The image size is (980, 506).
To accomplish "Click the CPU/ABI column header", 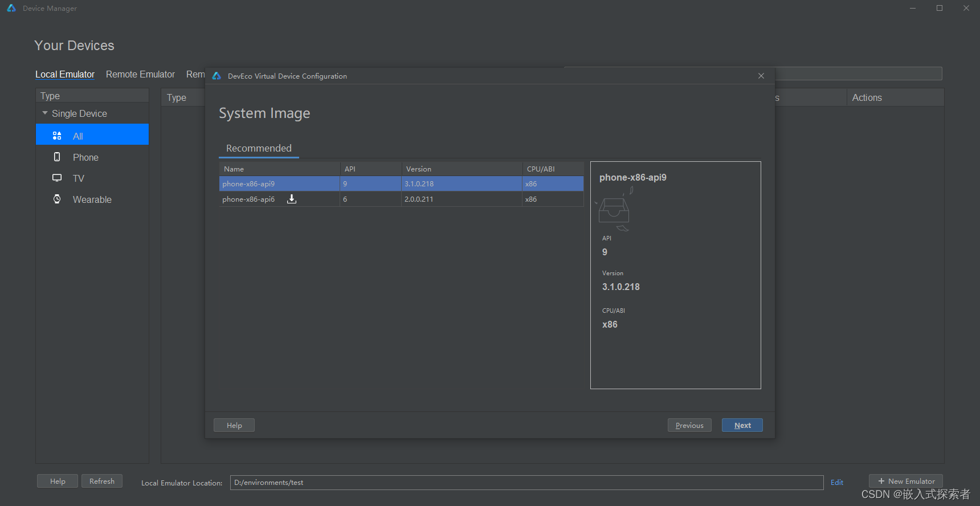I will (x=553, y=169).
